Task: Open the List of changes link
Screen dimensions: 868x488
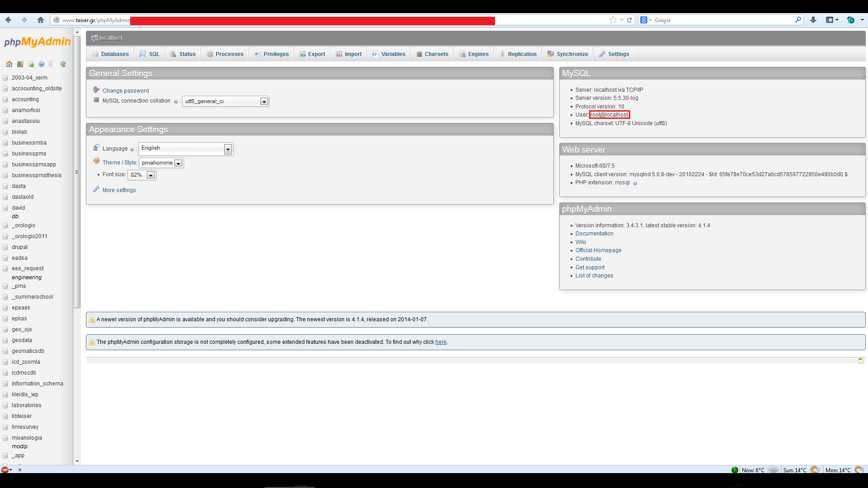Action: 594,276
